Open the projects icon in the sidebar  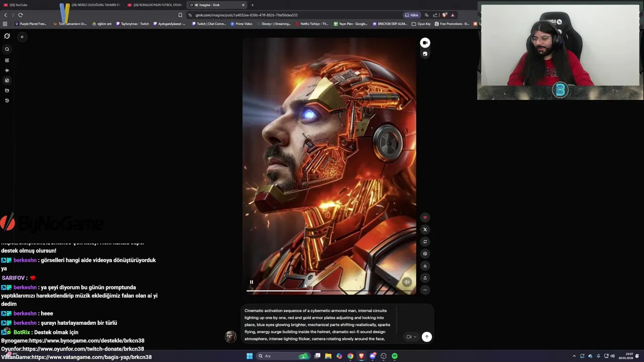7,90
